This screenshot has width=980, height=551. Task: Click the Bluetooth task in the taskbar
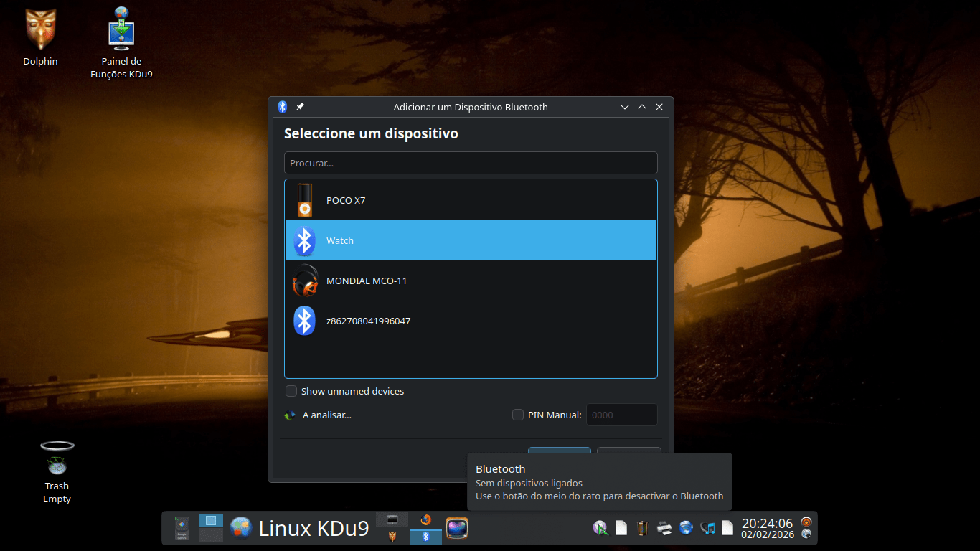coord(425,537)
